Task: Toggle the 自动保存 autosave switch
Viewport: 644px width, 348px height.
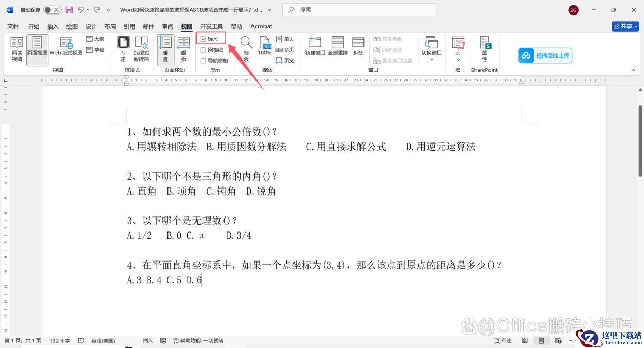Action: tap(51, 10)
